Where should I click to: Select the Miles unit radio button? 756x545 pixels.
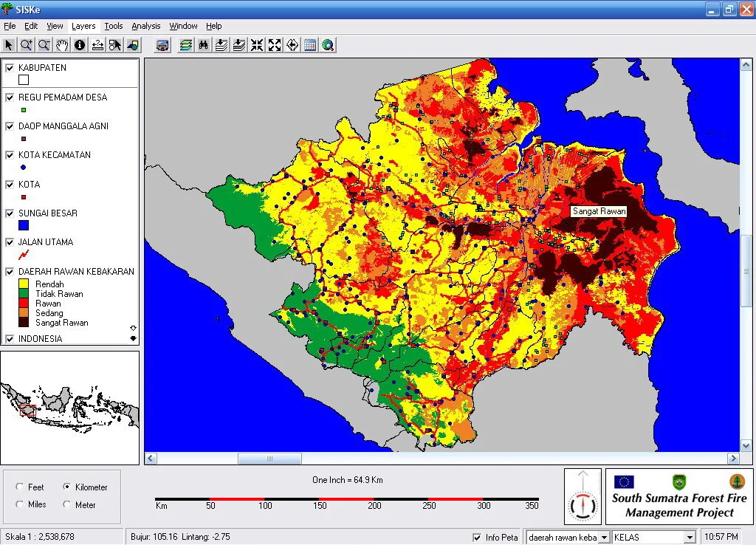pyautogui.click(x=19, y=504)
